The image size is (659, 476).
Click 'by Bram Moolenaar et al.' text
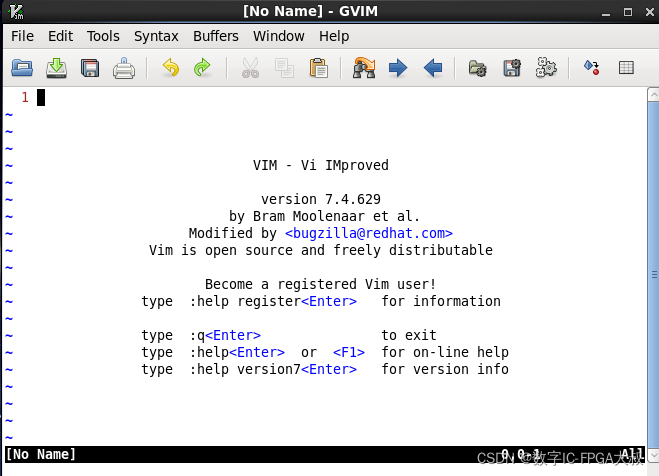click(x=324, y=216)
